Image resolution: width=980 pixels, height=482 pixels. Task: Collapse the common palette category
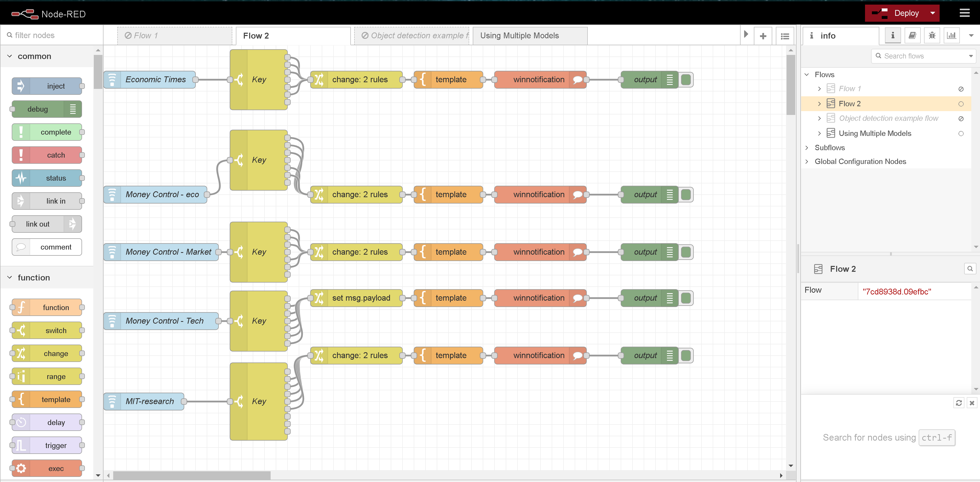point(47,56)
